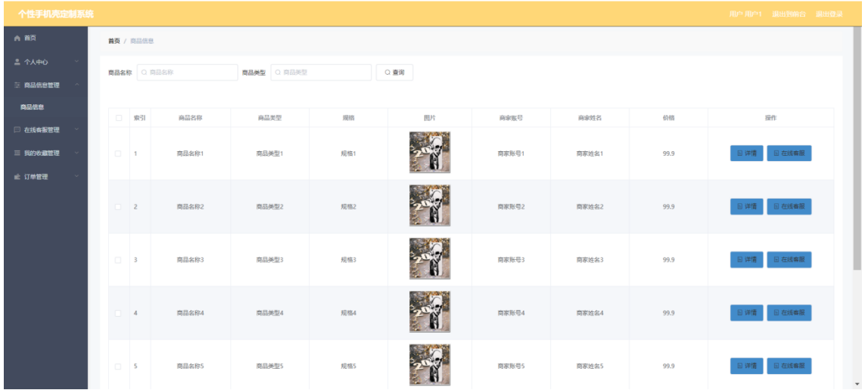Viewport: 868px width, 390px height.
Task: Click the 价格 column header
Action: 669,118
